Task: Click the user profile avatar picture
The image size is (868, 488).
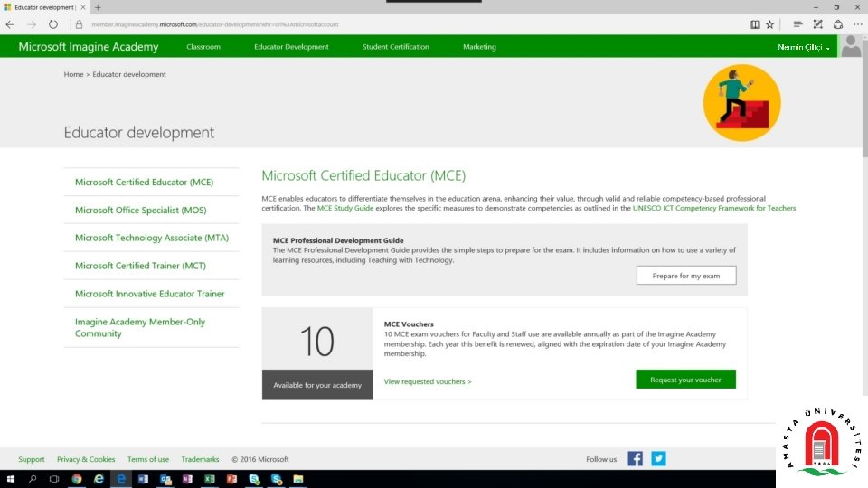Action: pos(851,46)
